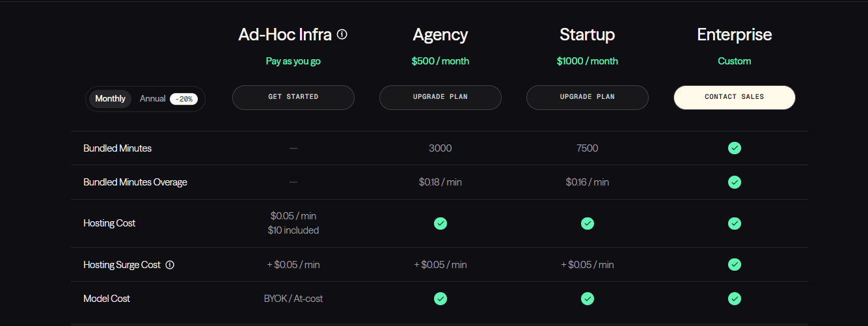Click the Contact Sales button
This screenshot has height=326, width=868.
[x=735, y=98]
